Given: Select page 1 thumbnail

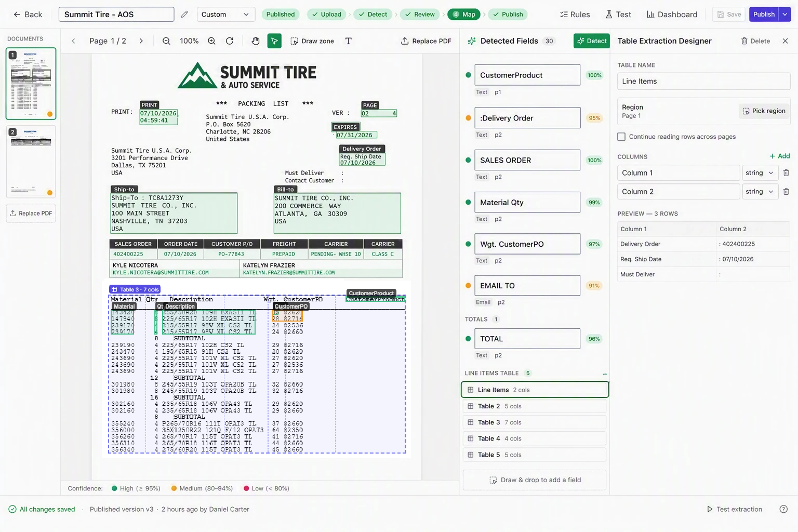Looking at the screenshot, I should tap(31, 84).
